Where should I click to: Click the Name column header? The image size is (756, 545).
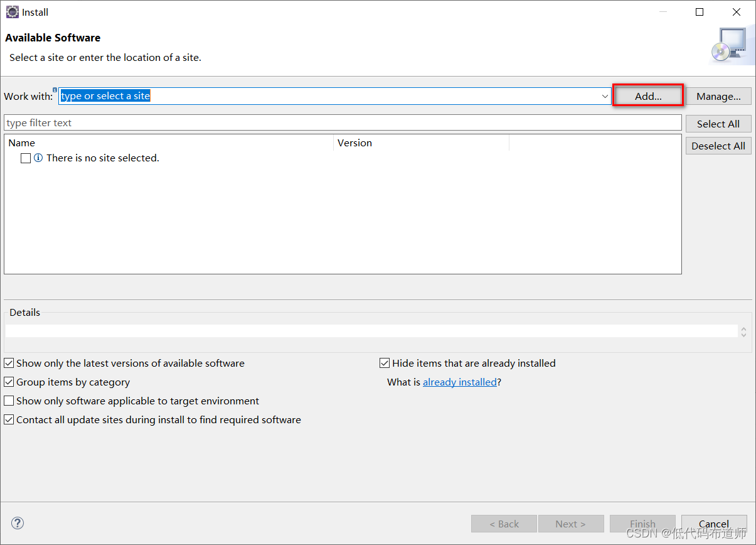(x=169, y=143)
